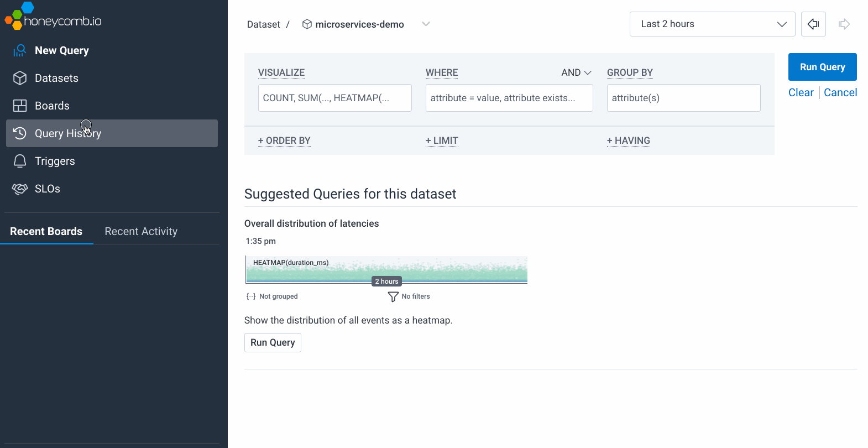Click the GROUP BY attributes field
The image size is (868, 448).
683,98
